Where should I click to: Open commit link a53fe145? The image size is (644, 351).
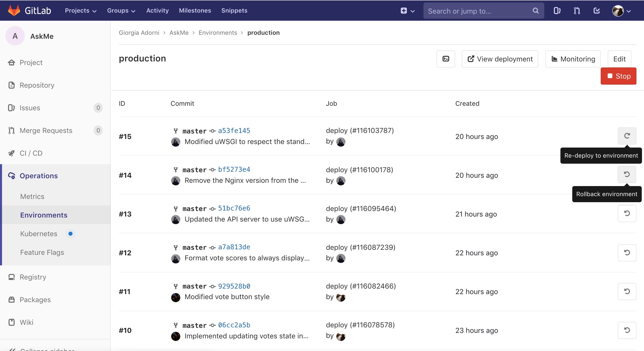coord(234,131)
